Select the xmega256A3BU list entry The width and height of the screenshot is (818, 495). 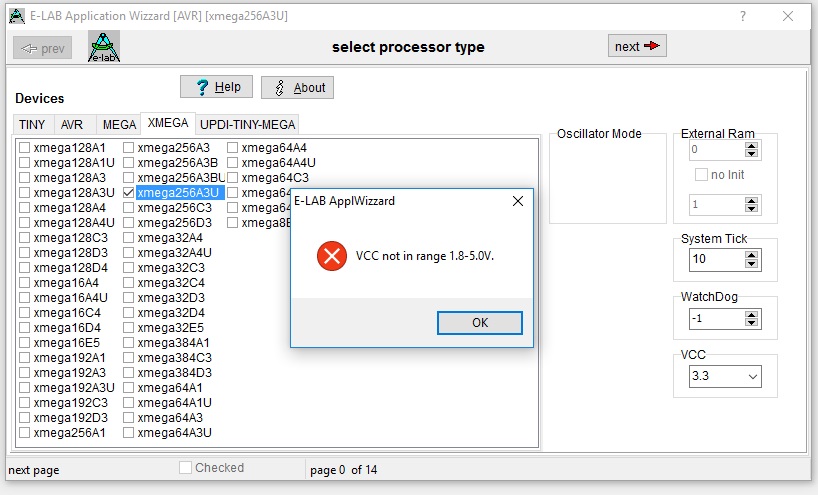pos(181,178)
